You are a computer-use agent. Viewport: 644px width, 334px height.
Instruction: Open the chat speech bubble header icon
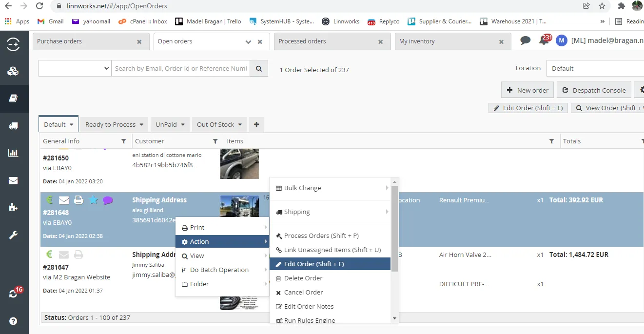[x=525, y=40]
